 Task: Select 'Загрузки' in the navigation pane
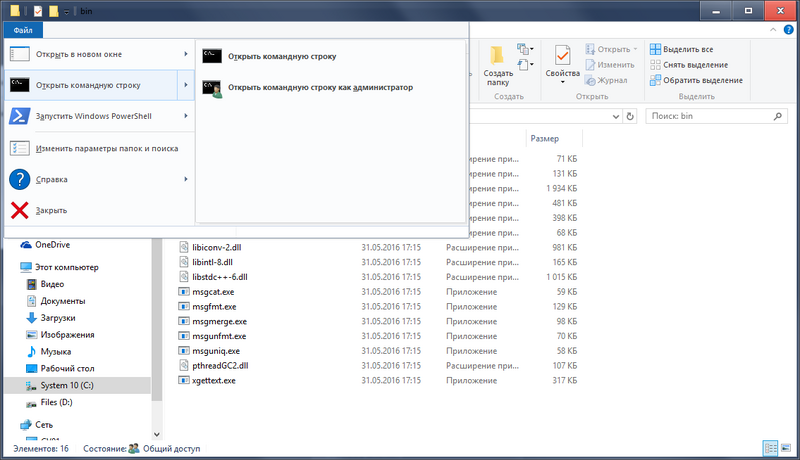pos(58,317)
